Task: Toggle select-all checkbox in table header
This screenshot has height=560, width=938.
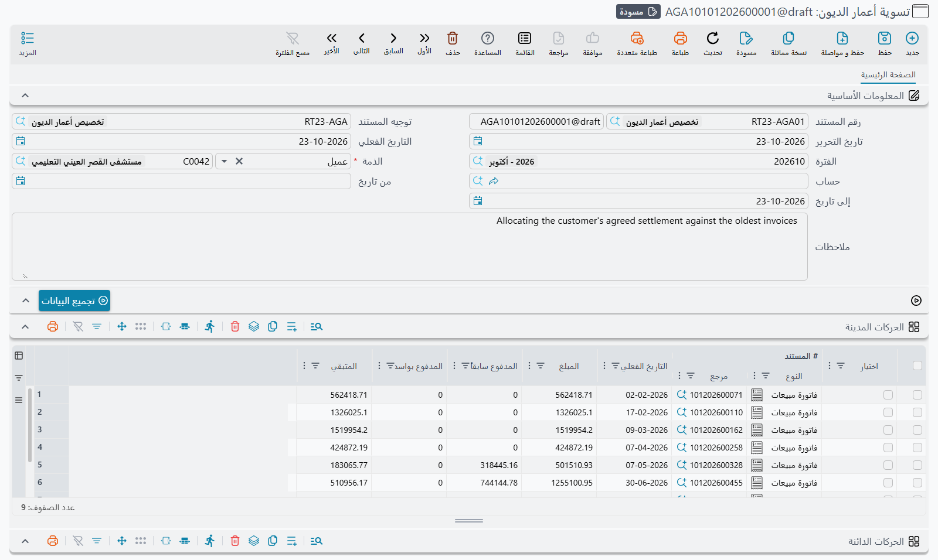Action: [917, 366]
